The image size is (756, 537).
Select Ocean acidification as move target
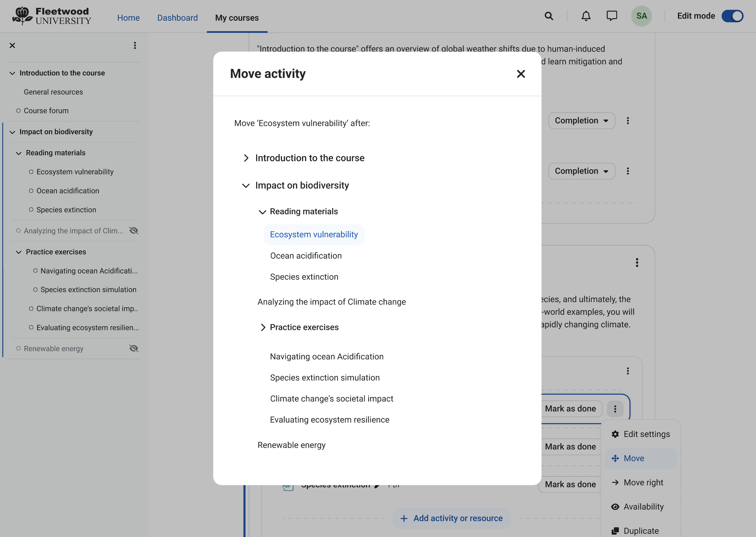pos(306,256)
